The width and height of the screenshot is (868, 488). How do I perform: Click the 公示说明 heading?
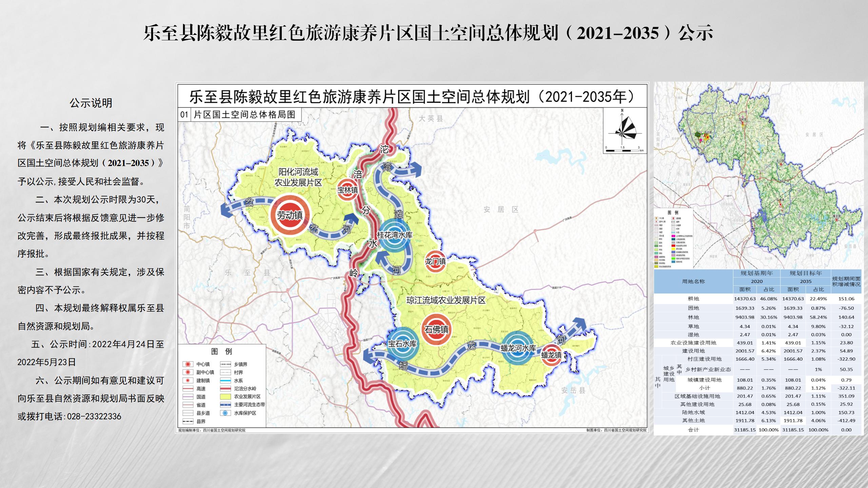tap(91, 103)
